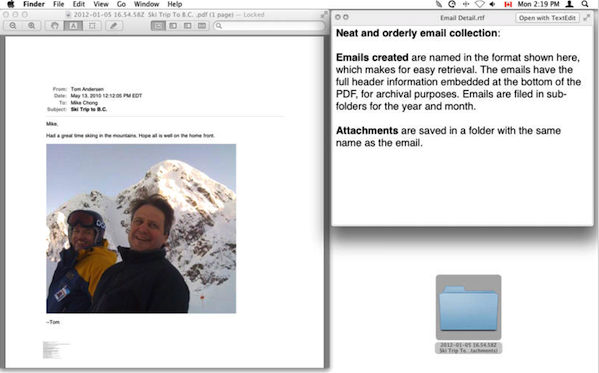Click the crosshair menu bar icon
The width and height of the screenshot is (599, 373).
466,4
